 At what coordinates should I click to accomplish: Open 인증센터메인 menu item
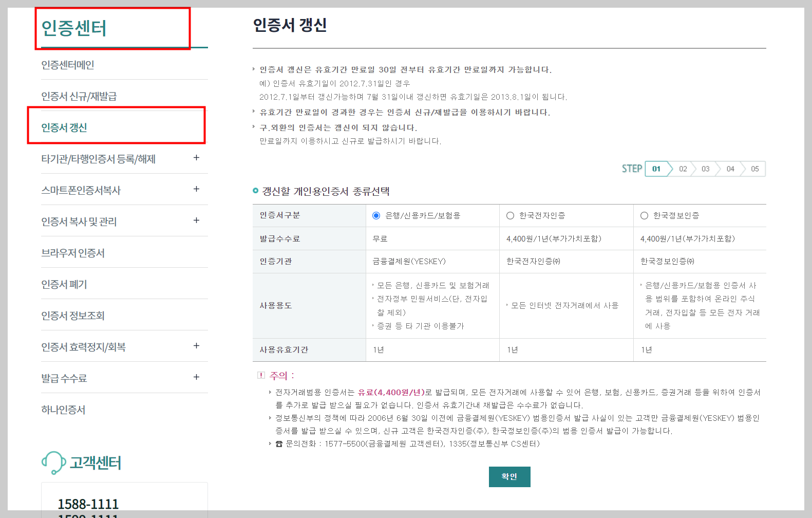[x=67, y=65]
